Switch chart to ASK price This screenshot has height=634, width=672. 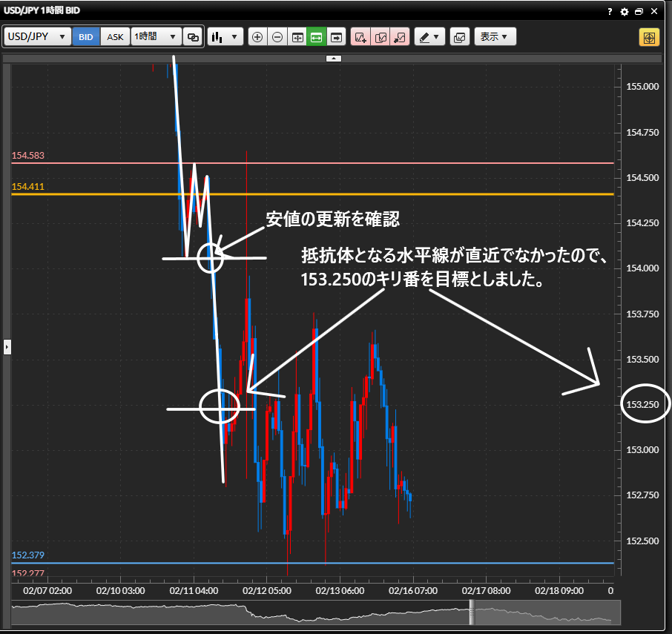click(x=115, y=37)
